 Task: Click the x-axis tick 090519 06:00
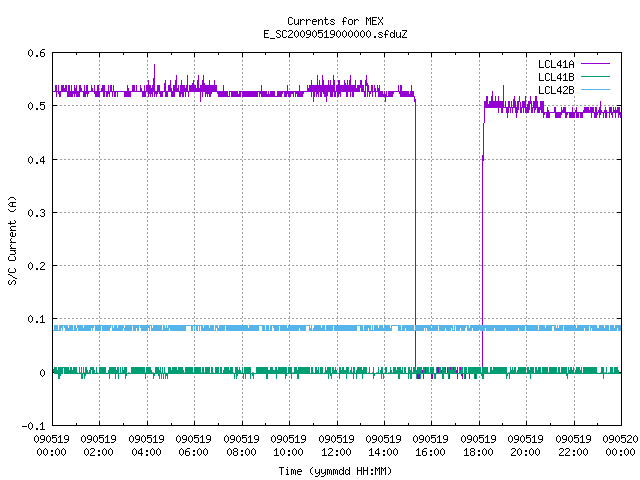[193, 445]
